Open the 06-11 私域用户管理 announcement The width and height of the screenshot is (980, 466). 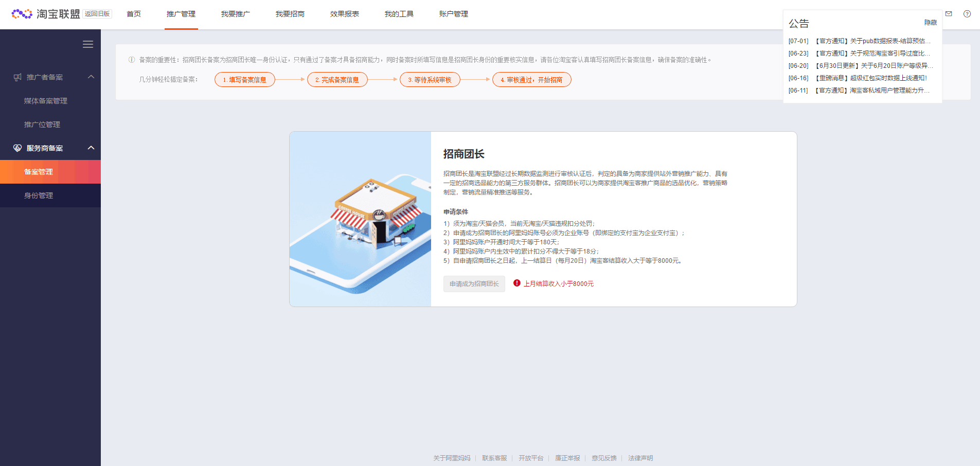coord(860,91)
